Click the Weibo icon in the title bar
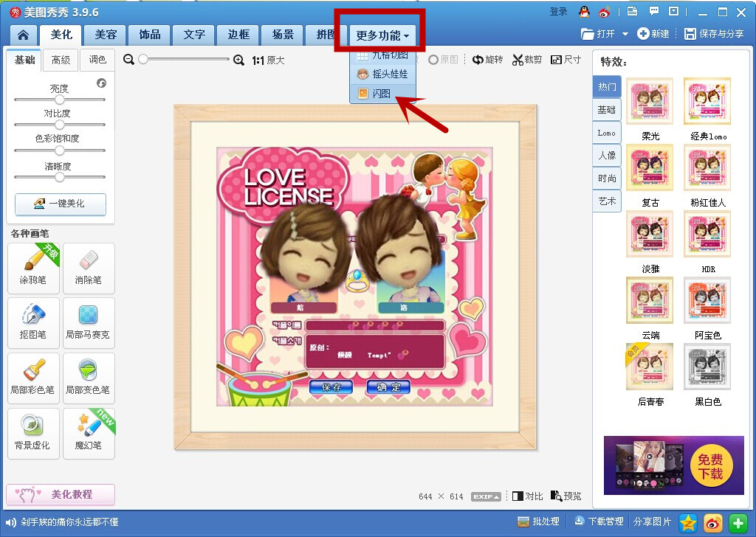Viewport: 756px width, 537px height. click(x=605, y=12)
